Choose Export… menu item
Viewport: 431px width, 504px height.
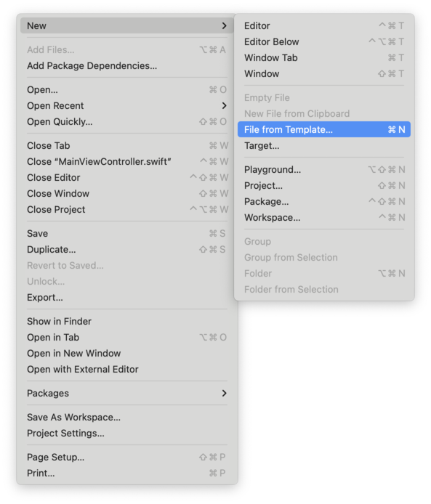click(x=127, y=297)
